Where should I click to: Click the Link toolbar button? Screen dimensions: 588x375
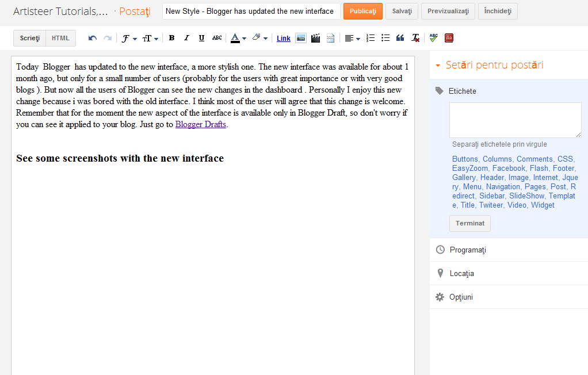(284, 39)
